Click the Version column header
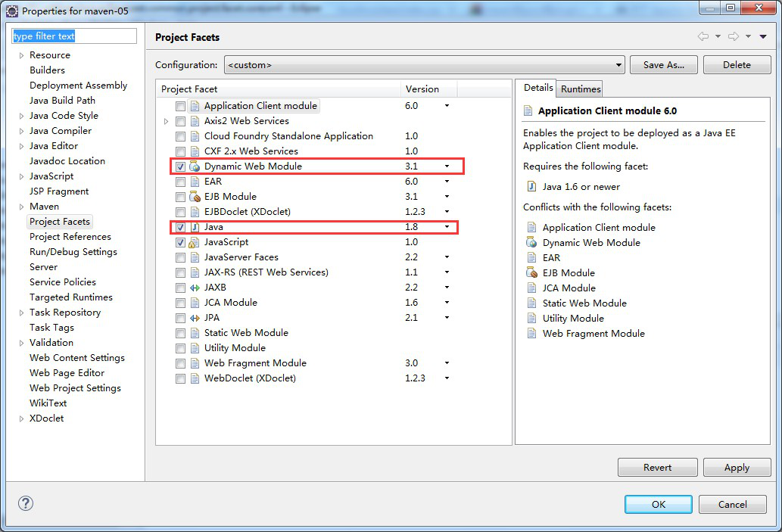The width and height of the screenshot is (782, 532). click(x=428, y=89)
